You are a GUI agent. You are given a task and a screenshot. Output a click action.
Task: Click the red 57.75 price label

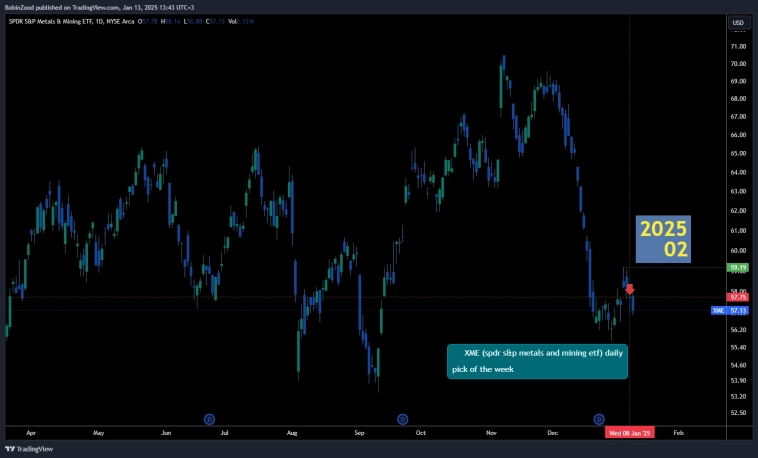point(738,297)
